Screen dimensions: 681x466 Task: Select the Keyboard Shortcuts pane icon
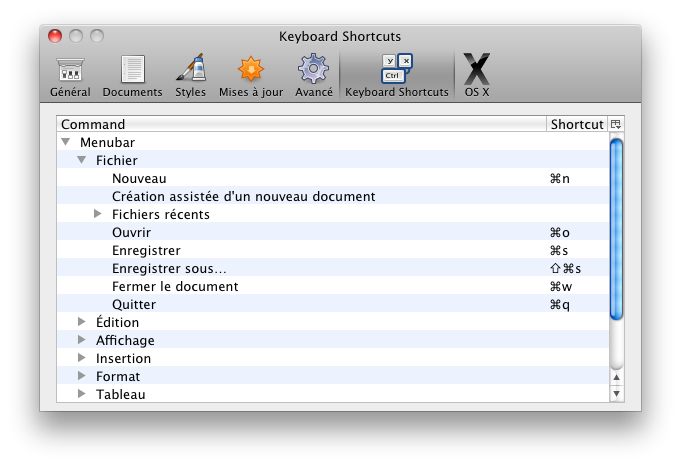397,76
